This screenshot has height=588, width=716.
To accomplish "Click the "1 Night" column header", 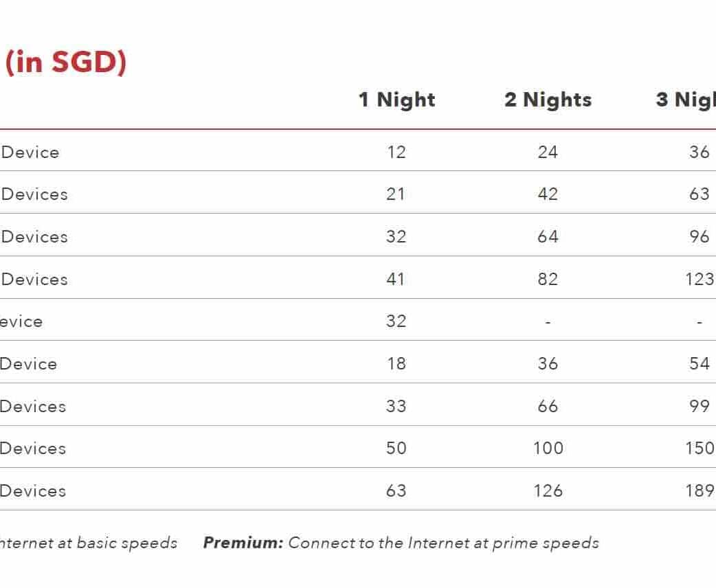I will tap(396, 100).
